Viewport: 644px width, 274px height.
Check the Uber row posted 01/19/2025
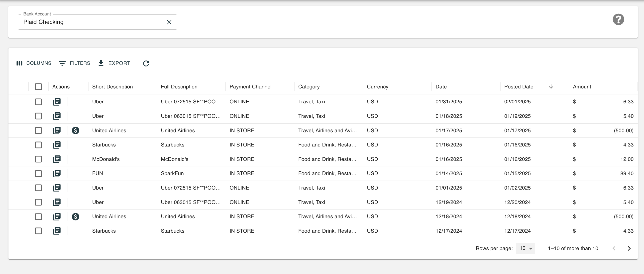[38, 116]
